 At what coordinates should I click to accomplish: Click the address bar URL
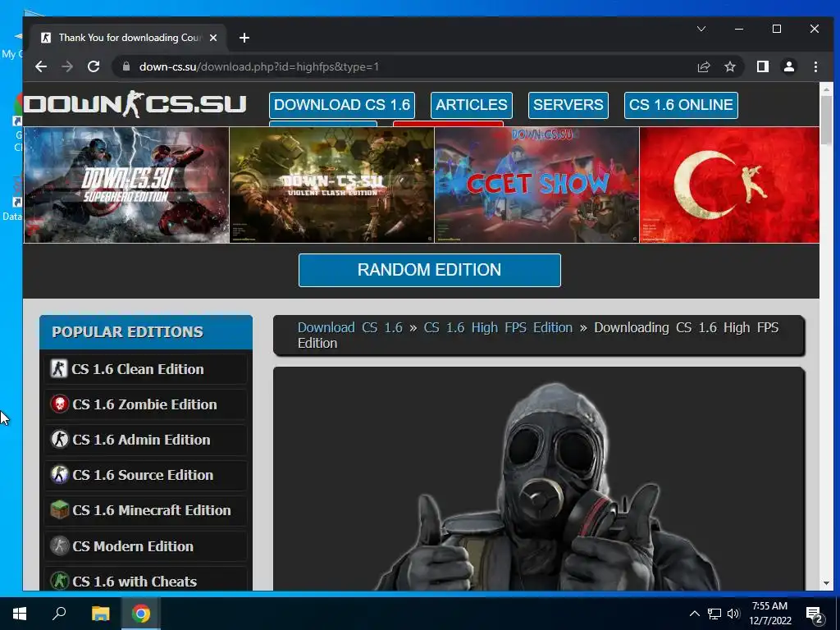click(x=259, y=66)
